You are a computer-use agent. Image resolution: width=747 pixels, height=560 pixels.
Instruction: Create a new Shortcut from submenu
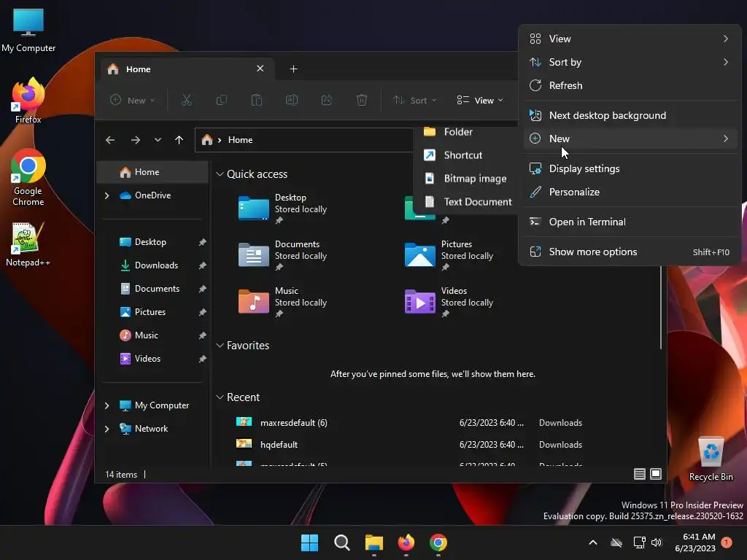click(x=467, y=155)
